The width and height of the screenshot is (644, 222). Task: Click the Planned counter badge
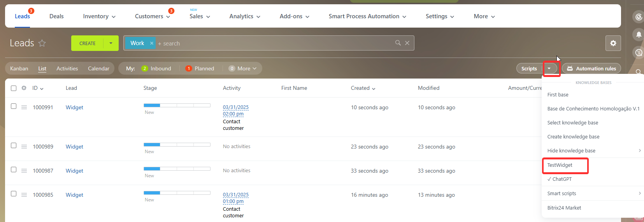(189, 68)
